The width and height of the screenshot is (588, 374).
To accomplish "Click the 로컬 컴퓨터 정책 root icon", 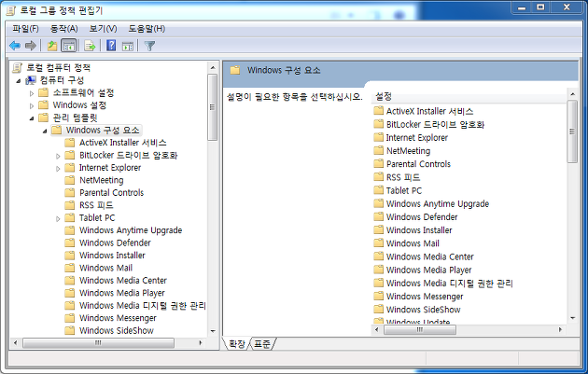I will point(17,68).
